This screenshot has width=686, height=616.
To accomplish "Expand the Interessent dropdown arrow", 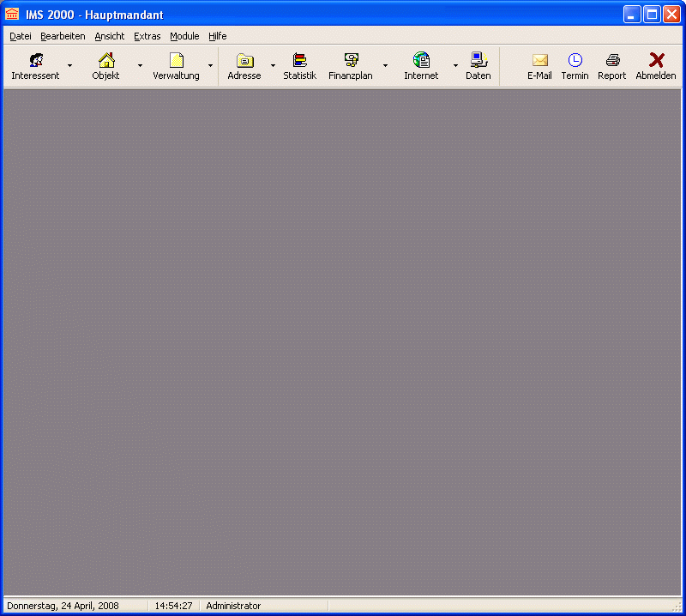I will point(69,66).
